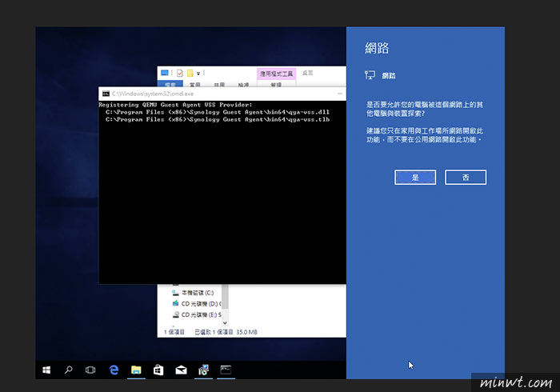The image size is (560, 392).
Task: Open the Home ribbon tab in Explorer
Action: pyautogui.click(x=195, y=84)
